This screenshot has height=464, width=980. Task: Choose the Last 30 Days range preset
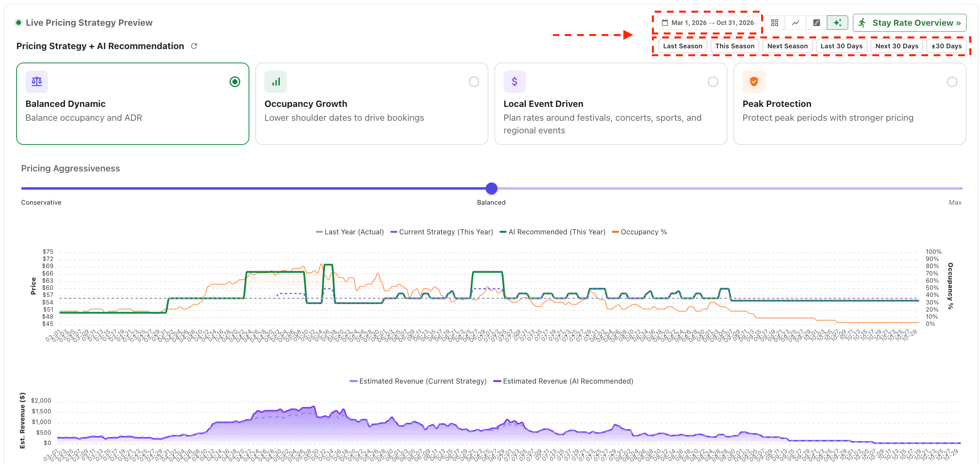841,46
